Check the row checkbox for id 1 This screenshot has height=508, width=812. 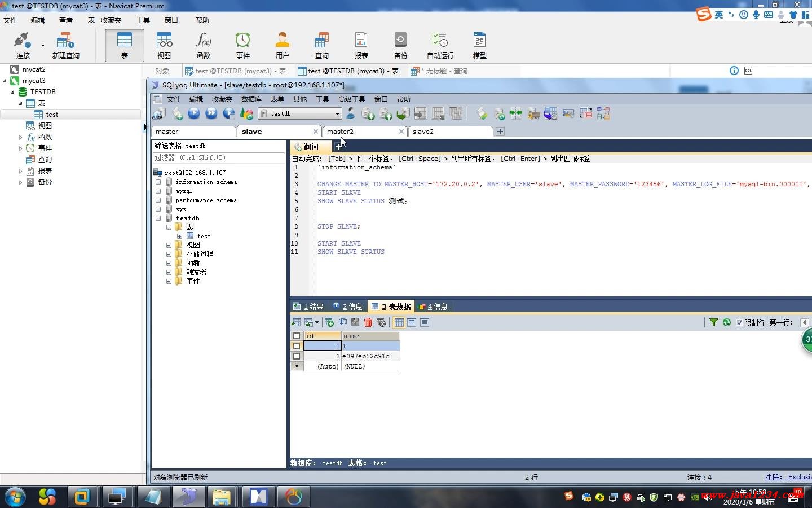tap(297, 346)
